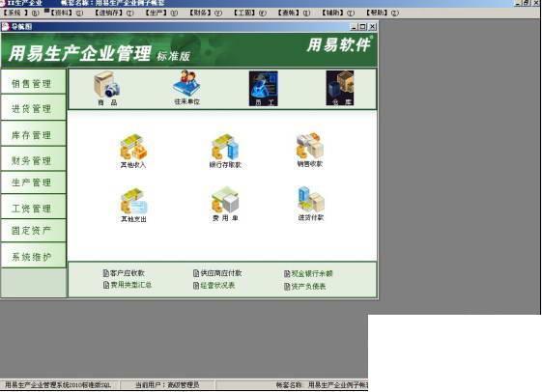Open the 【进销存】 menu
This screenshot has width=542, height=392.
pos(114,13)
